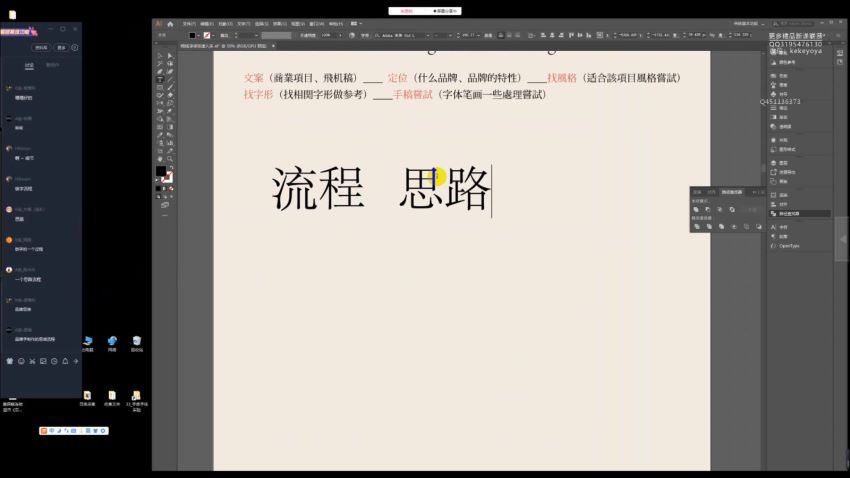The width and height of the screenshot is (850, 478).
Task: Open the 编辑 (Edit) menu
Action: (x=206, y=24)
